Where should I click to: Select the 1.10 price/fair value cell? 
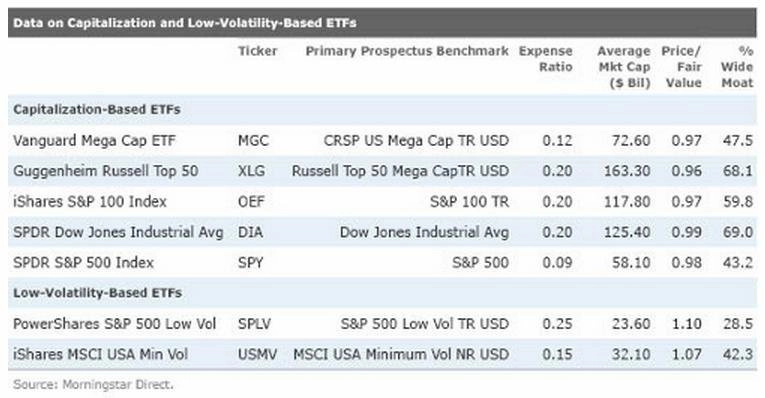(x=686, y=323)
